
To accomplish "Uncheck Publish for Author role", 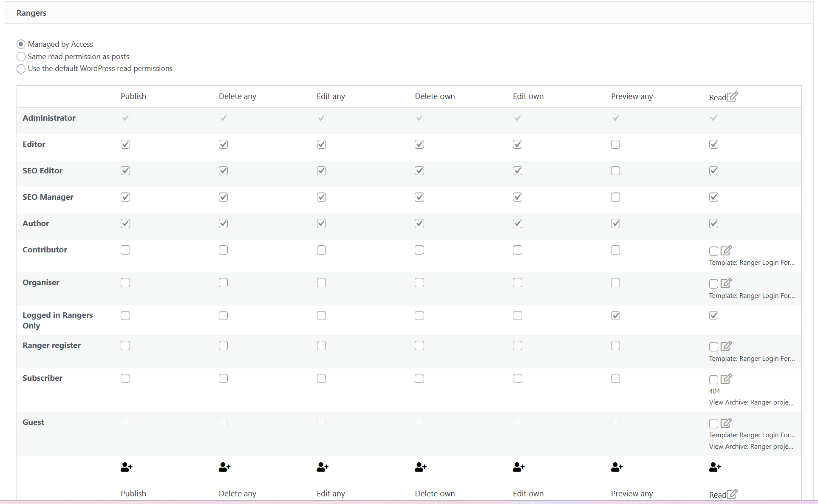I will (x=125, y=224).
